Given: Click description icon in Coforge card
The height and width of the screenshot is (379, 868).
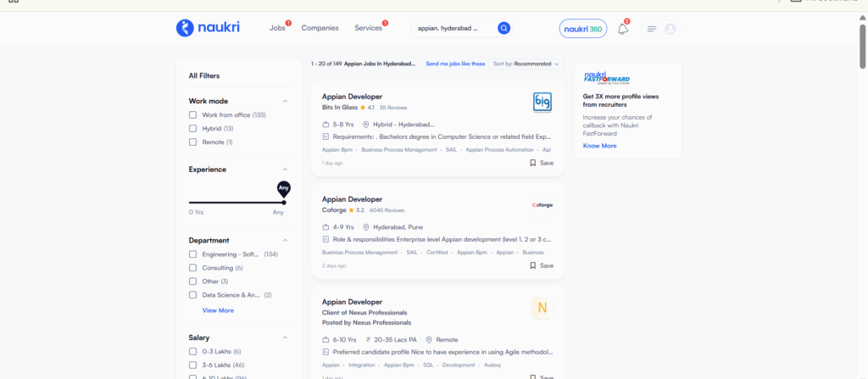Looking at the screenshot, I should click(x=326, y=239).
